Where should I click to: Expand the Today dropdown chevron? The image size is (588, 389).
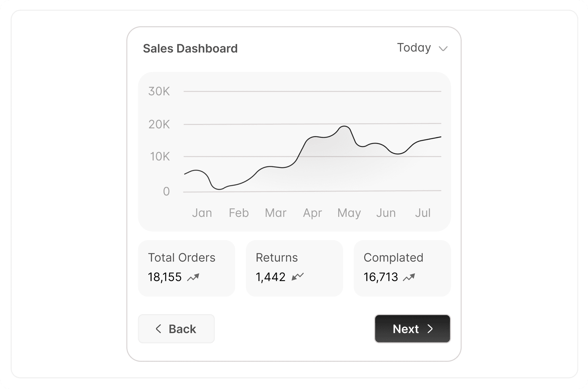click(x=443, y=49)
